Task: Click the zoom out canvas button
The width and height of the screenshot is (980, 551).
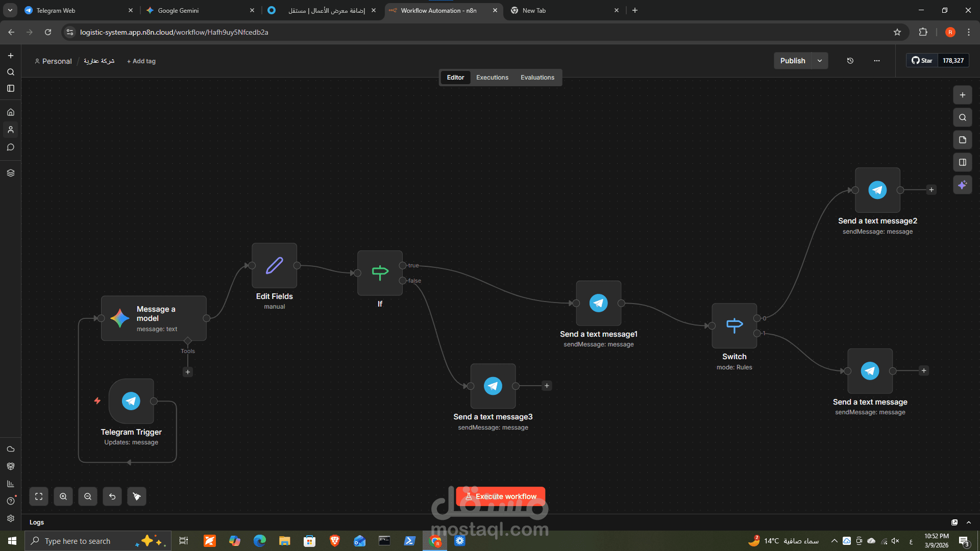Action: point(88,496)
